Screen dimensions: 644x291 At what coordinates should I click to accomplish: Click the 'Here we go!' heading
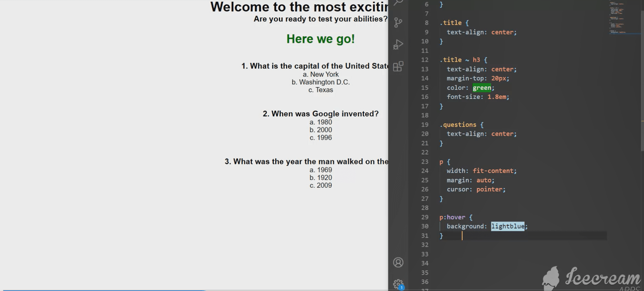point(321,39)
